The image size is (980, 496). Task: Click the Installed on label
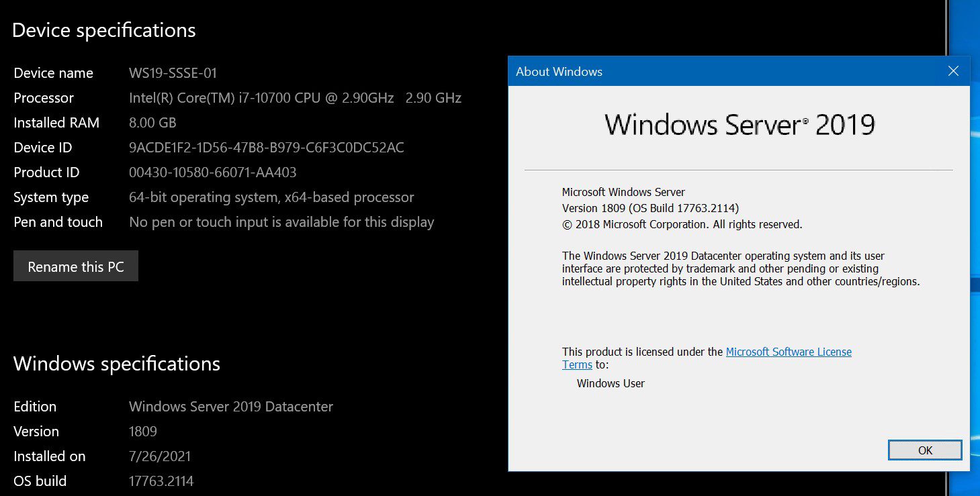pyautogui.click(x=50, y=456)
